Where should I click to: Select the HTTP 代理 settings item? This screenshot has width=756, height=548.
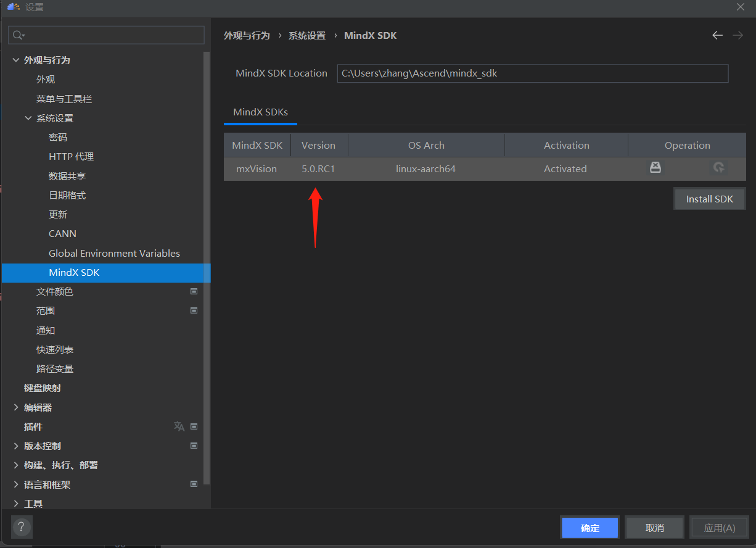tap(72, 157)
